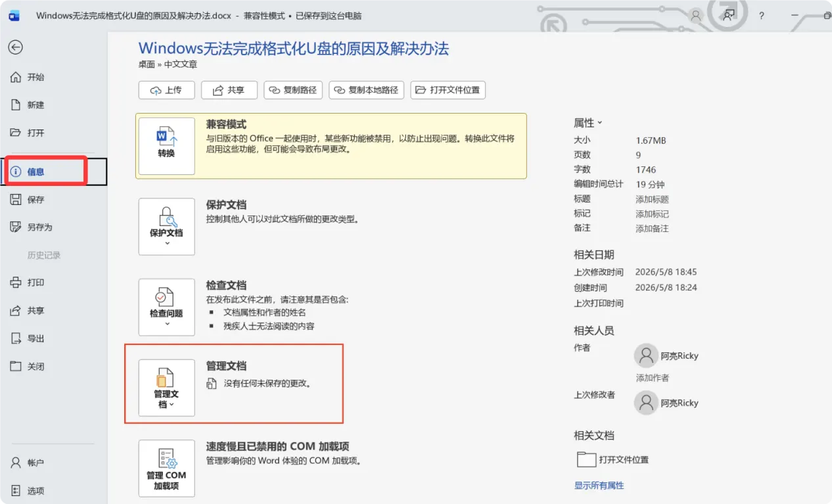Click 添加作者 under the author
This screenshot has height=504, width=832.
[x=652, y=378]
